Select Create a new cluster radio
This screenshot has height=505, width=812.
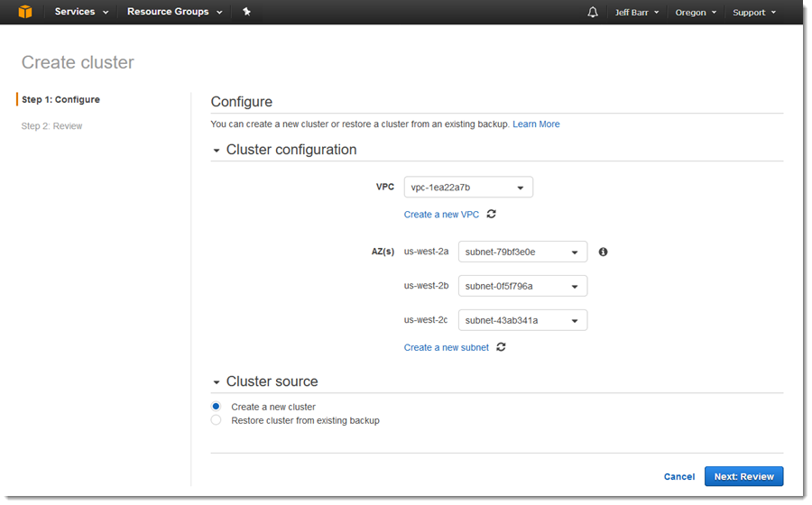[x=216, y=407]
